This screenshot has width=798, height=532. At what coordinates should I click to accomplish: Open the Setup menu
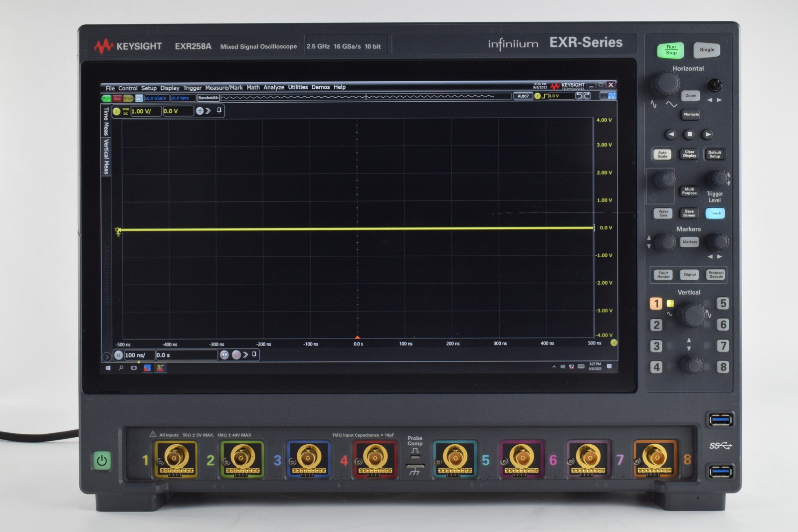149,88
